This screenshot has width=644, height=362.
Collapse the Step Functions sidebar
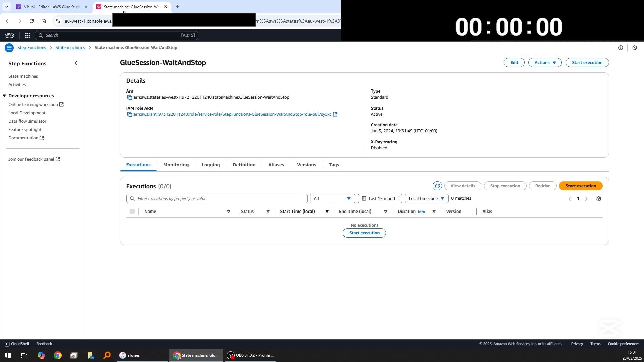(76, 63)
